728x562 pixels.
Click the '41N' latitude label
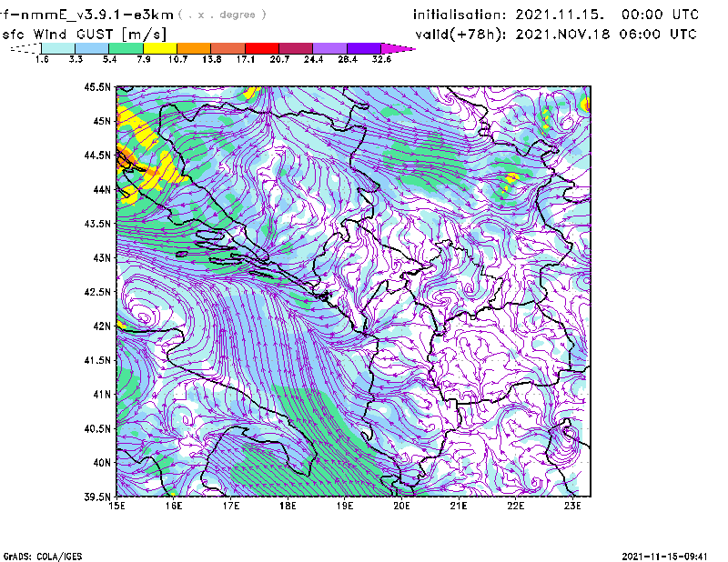point(102,395)
